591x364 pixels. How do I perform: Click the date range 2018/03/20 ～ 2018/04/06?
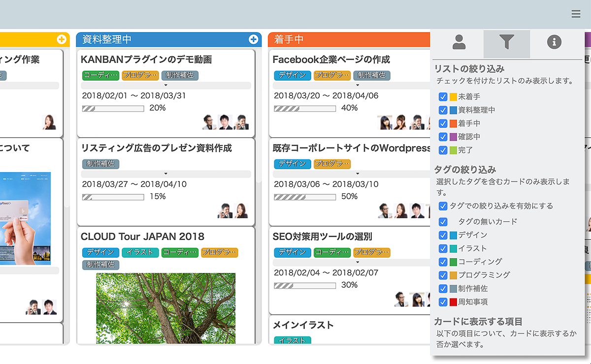click(326, 95)
